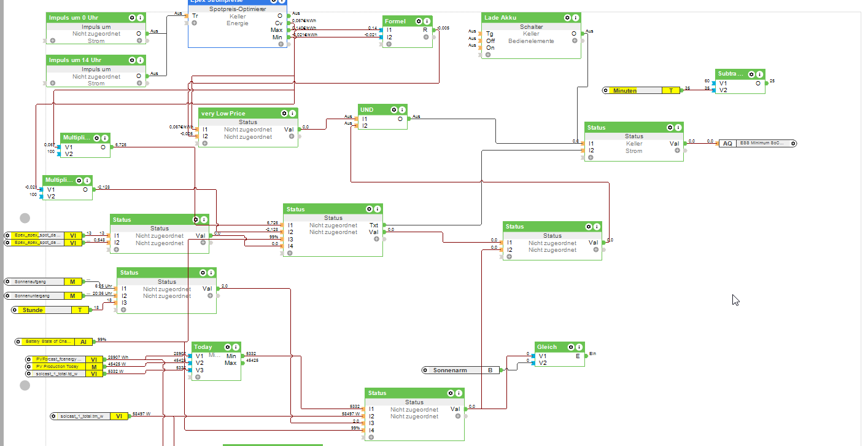Click gear icon on Minuten input

coord(606,90)
